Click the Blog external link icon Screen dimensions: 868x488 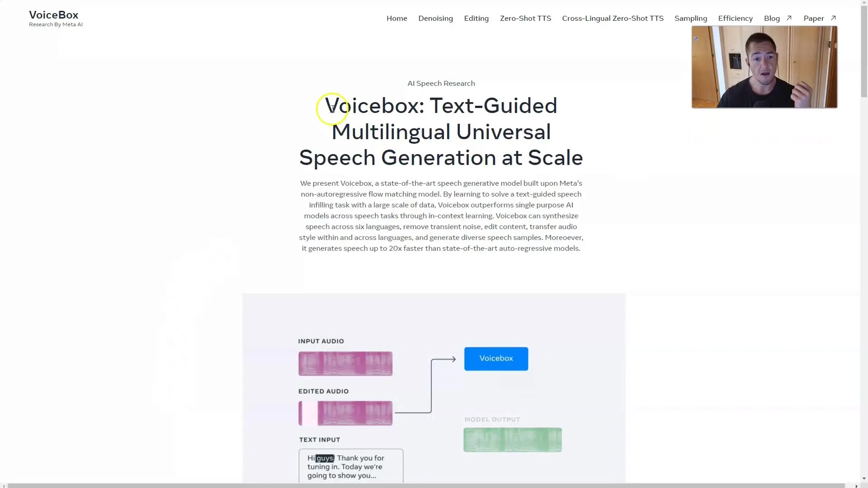(x=788, y=18)
